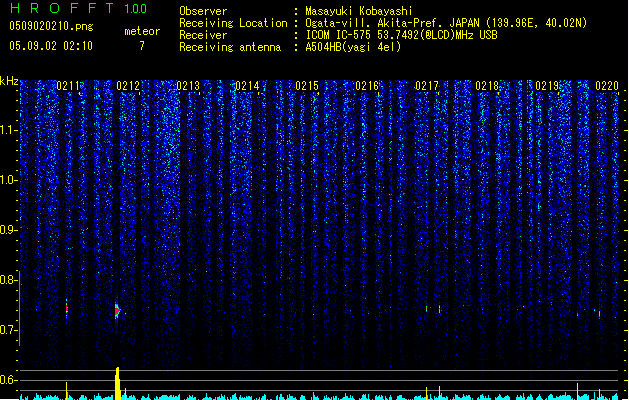Click the 0217 time marker
This screenshot has width=629, height=400.
click(427, 86)
